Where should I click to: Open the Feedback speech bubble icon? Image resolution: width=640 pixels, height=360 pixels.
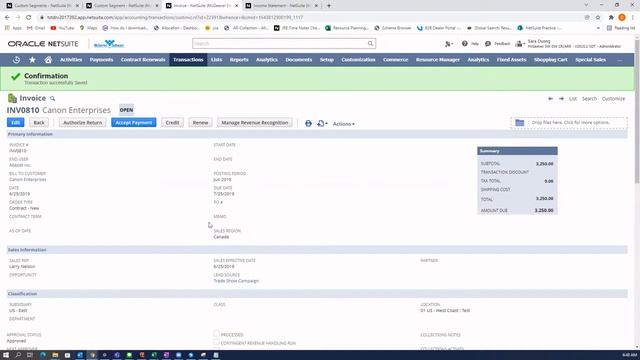point(488,43)
